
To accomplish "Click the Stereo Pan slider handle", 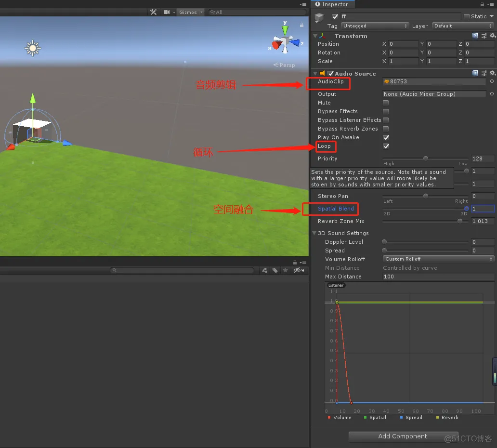I will tap(426, 196).
